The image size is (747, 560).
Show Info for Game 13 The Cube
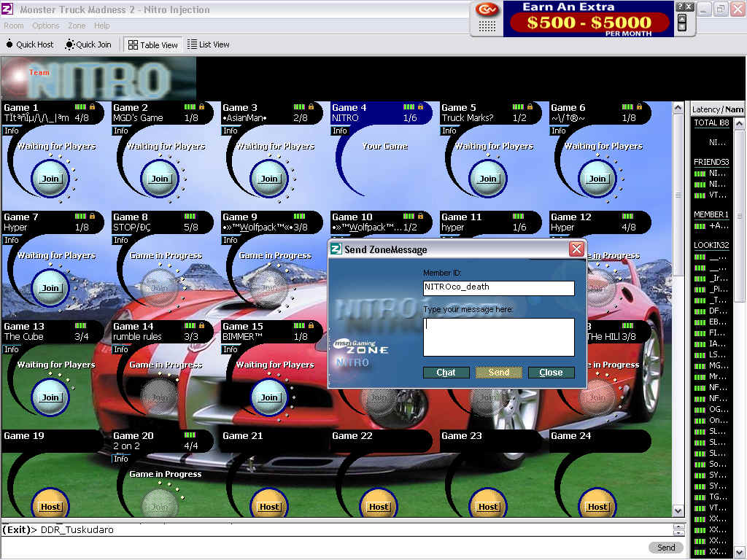coord(12,349)
